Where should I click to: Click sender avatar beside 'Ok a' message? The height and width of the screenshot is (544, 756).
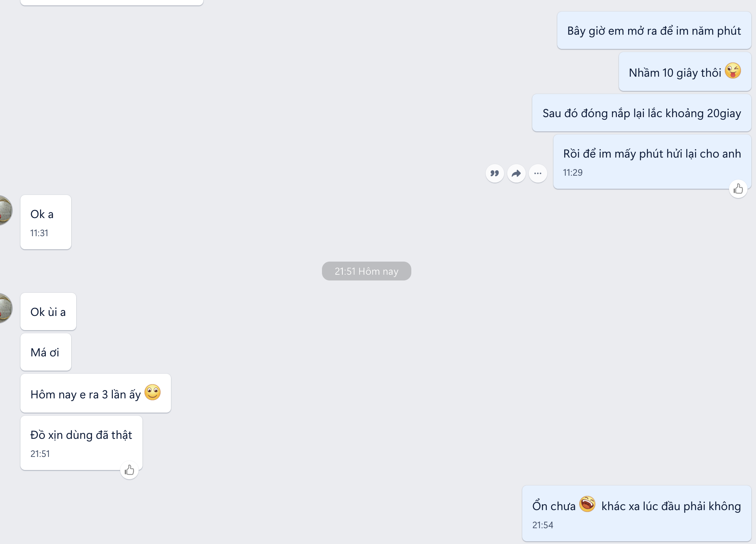[5, 210]
